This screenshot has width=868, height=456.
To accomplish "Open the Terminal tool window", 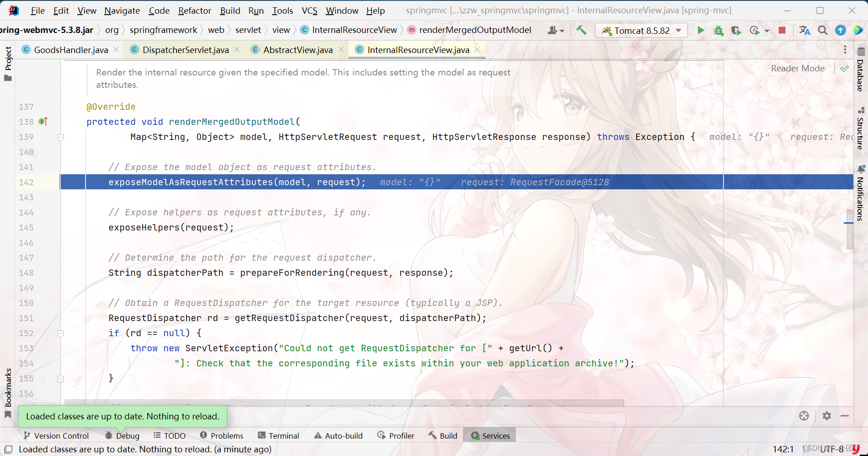I will click(x=278, y=435).
